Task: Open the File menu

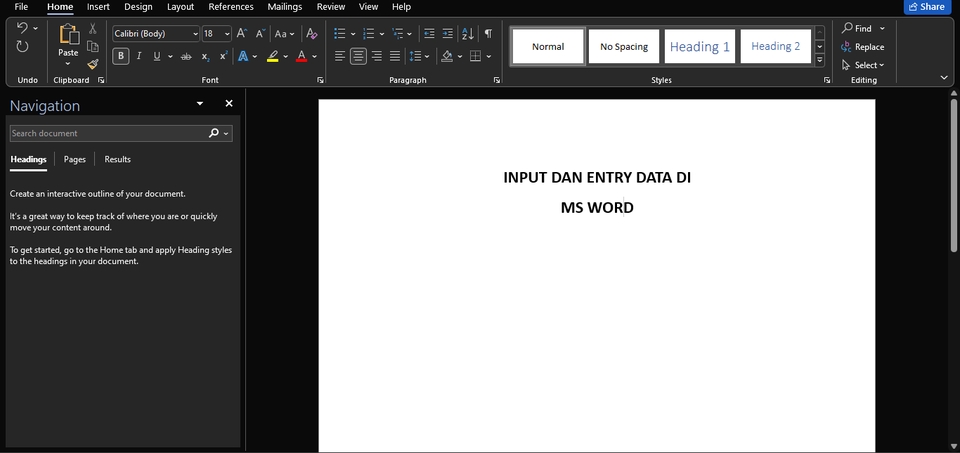Action: click(21, 7)
